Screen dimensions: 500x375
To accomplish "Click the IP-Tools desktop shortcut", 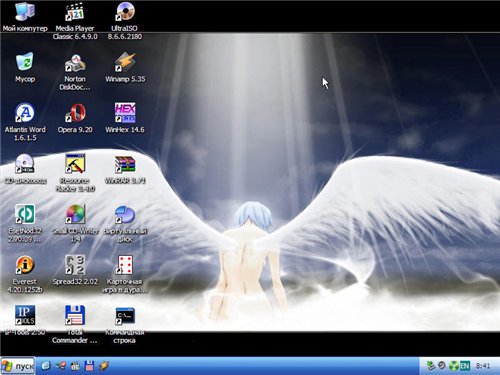I will coord(25,316).
